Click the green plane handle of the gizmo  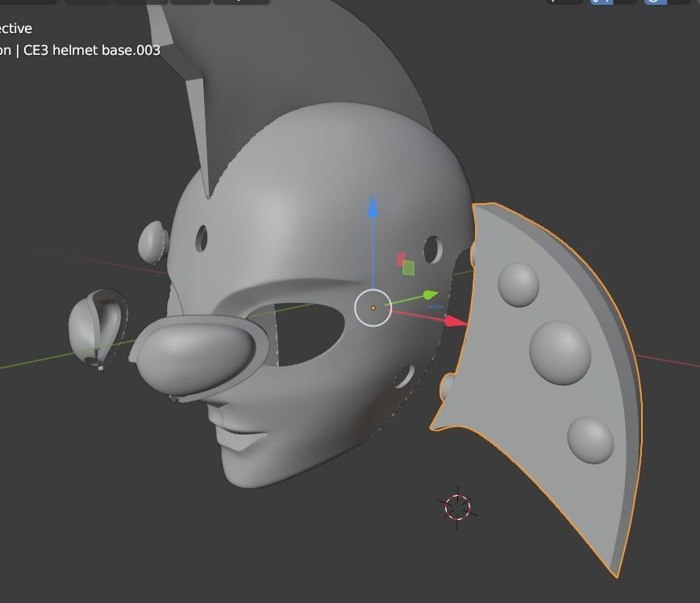(x=409, y=268)
